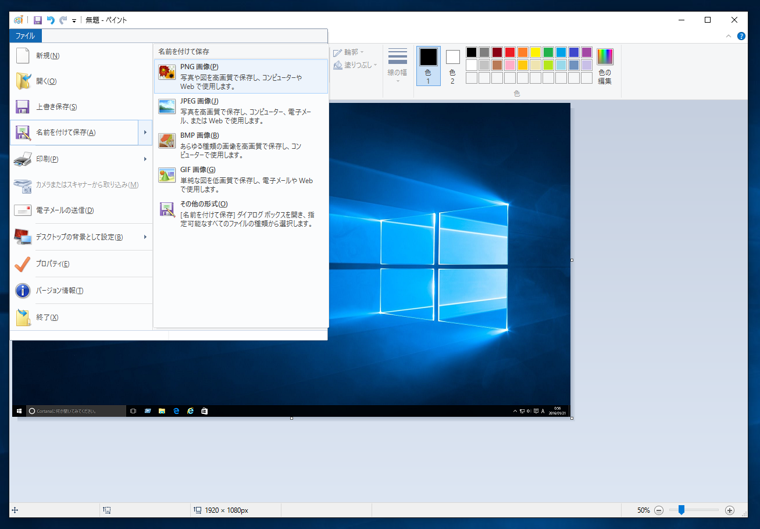The image size is (760, 529).
Task: Click the Set as desktop background icon
Action: [x=23, y=237]
